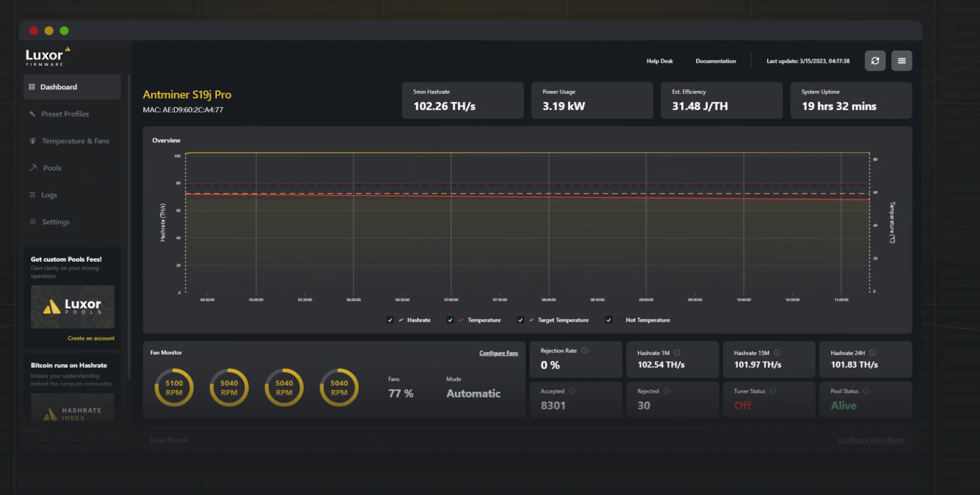
Task: Select Documentation in the header
Action: coord(716,61)
